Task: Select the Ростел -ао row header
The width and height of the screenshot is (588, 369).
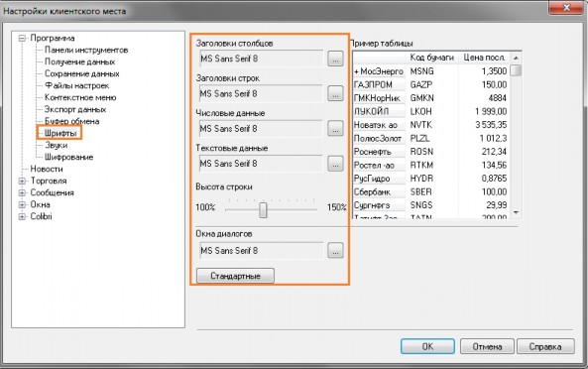Action: (x=380, y=166)
